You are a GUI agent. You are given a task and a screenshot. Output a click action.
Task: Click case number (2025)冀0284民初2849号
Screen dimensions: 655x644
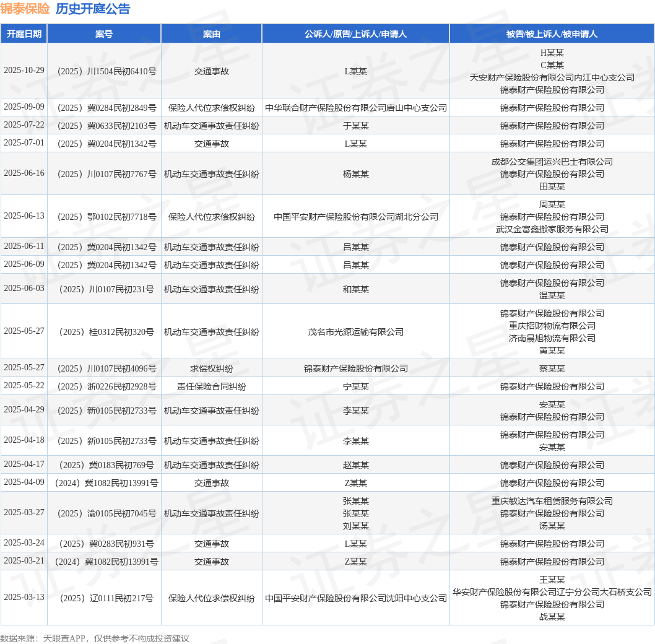pos(106,108)
